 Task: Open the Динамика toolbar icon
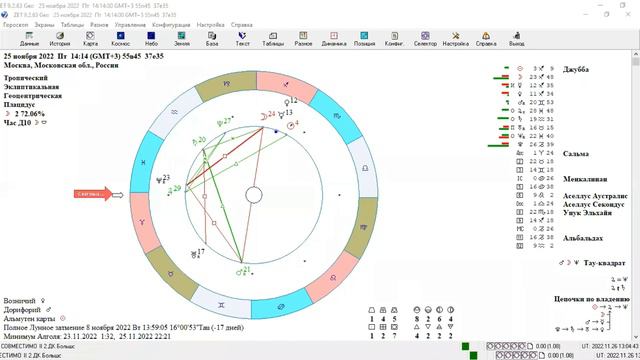[334, 39]
